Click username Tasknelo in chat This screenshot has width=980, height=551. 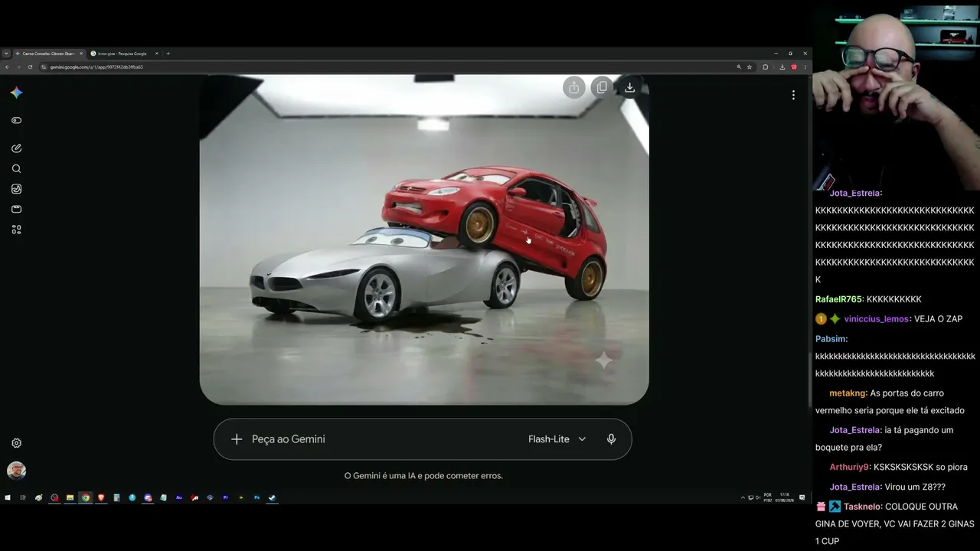point(863,507)
